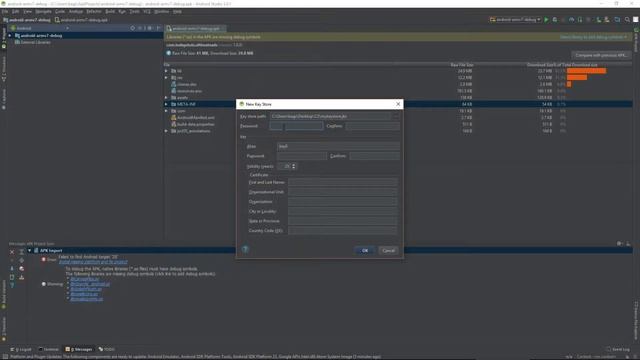
Task: Click the State or Province field
Action: pos(342,221)
